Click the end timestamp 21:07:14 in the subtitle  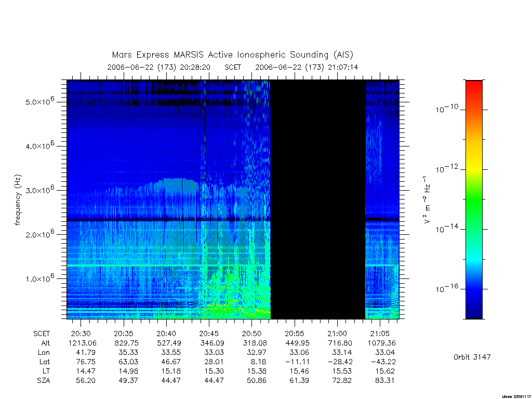[x=343, y=67]
